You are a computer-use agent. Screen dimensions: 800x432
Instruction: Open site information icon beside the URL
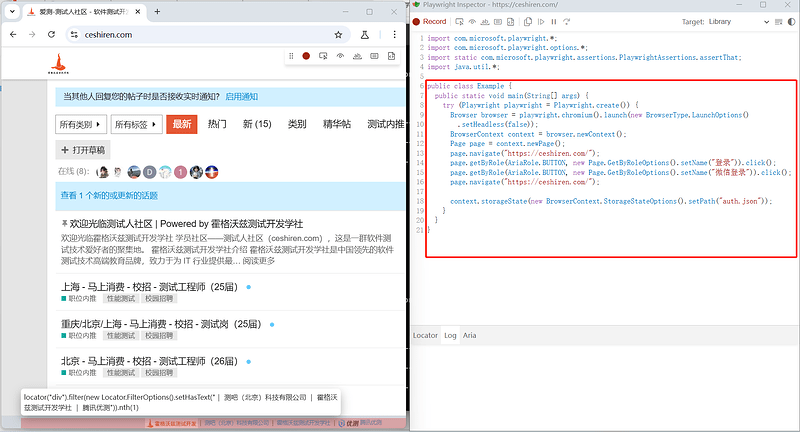(74, 35)
